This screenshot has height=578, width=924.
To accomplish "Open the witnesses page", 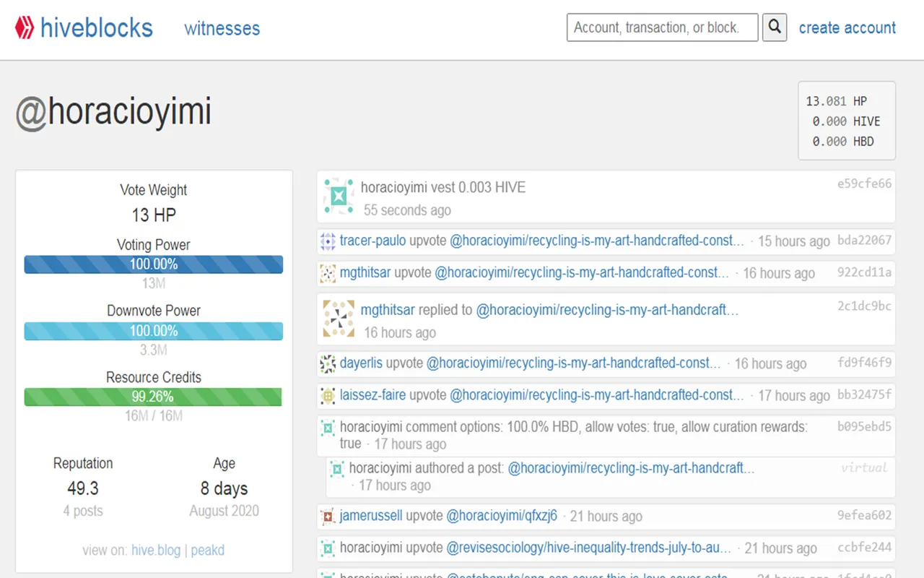I will [x=222, y=28].
